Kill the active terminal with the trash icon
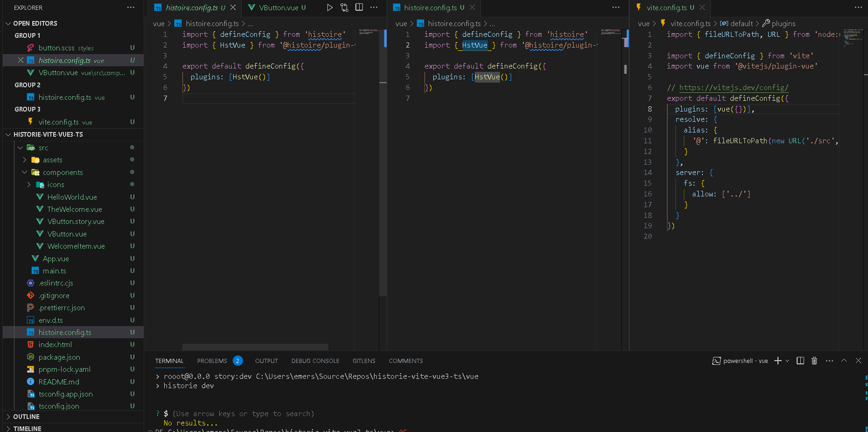Viewport: 868px width, 432px height. 814,361
